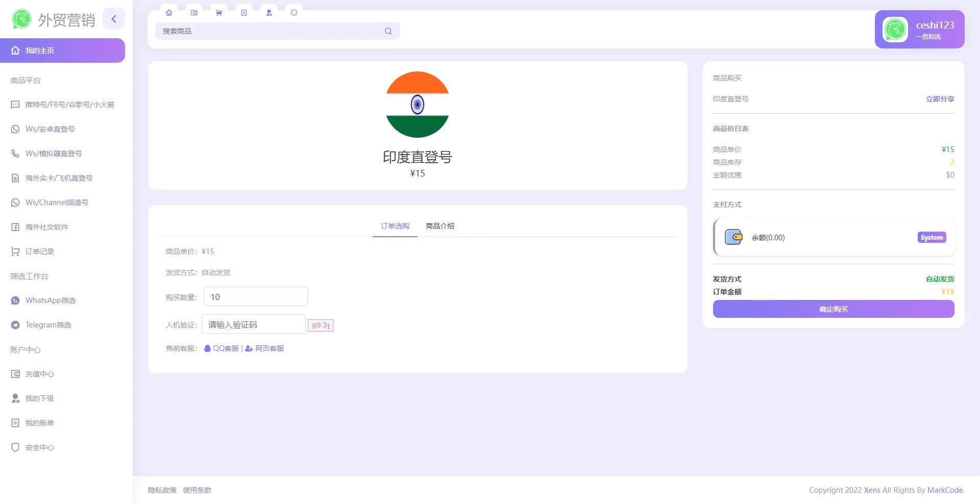Select the 余额(0.00) System payment method
The height and width of the screenshot is (504, 980).
(833, 237)
